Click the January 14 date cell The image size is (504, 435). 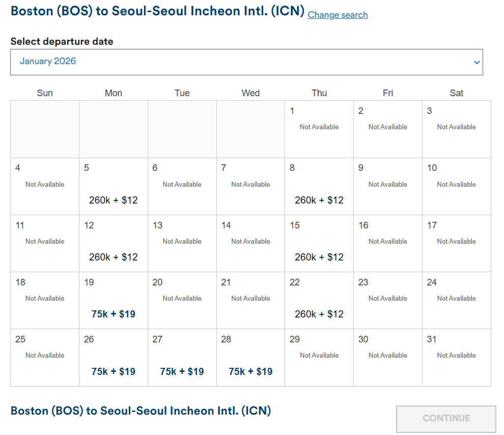tap(250, 243)
